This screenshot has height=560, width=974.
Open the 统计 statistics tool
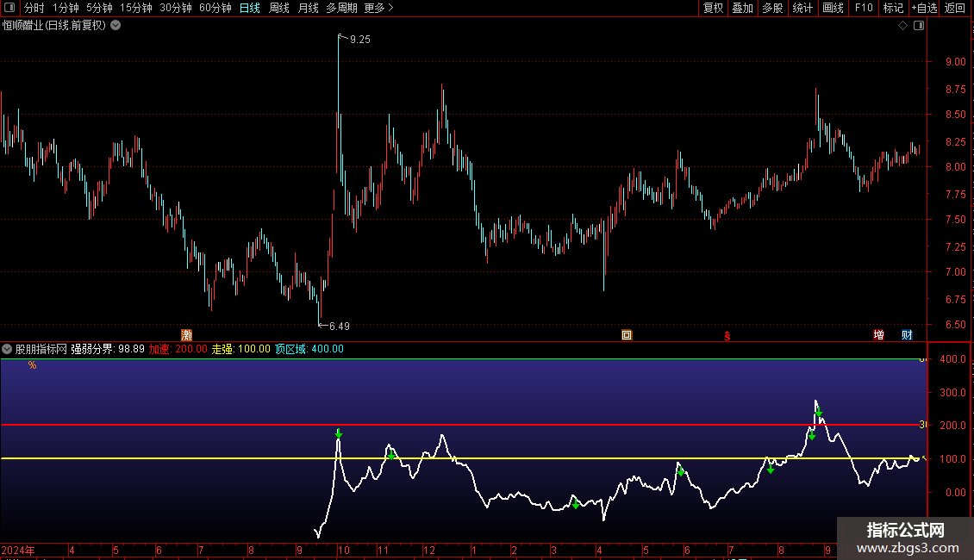tap(802, 8)
